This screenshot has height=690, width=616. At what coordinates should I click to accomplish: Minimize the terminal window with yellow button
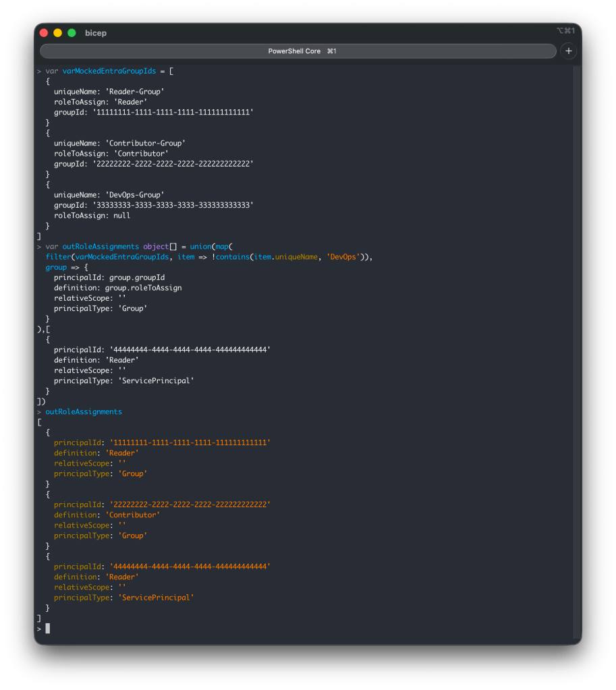57,32
